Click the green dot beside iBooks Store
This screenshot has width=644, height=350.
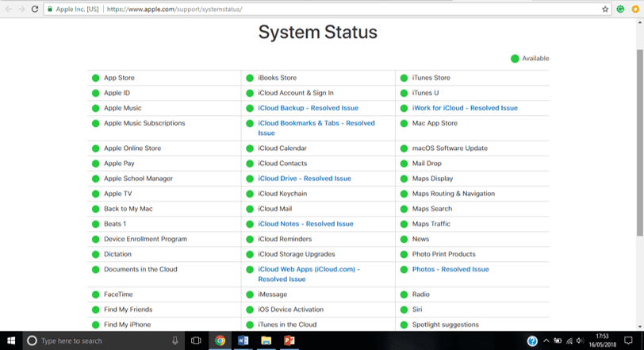click(x=250, y=78)
